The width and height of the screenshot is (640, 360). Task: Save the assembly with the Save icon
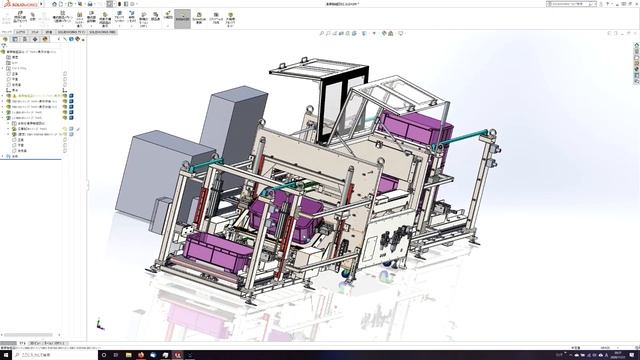tap(80, 4)
